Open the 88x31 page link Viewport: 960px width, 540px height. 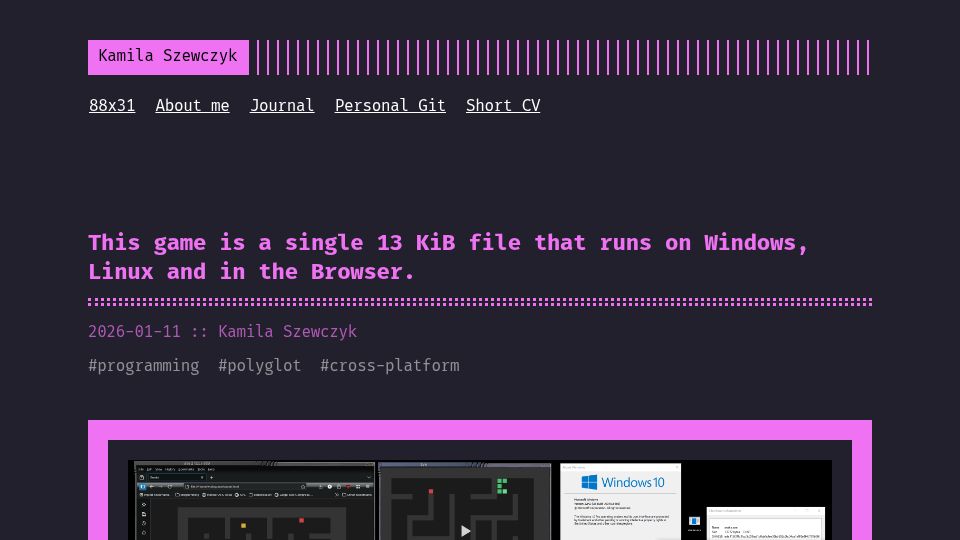[112, 105]
